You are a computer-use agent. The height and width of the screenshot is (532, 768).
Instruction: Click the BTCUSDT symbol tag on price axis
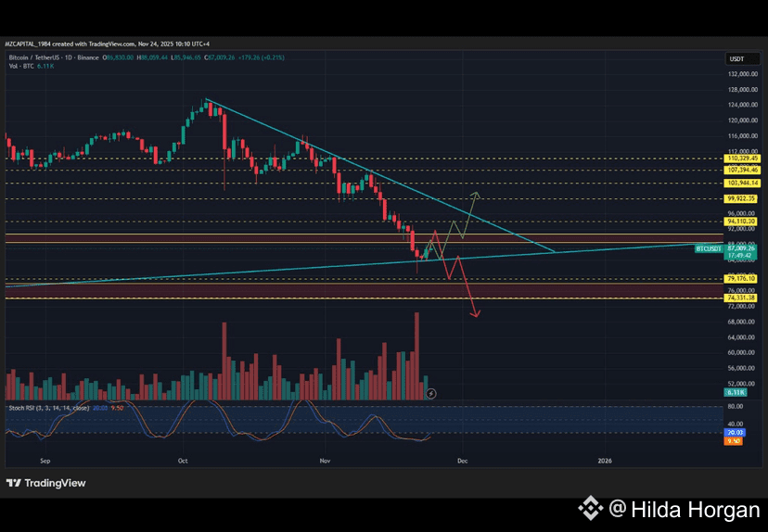709,249
